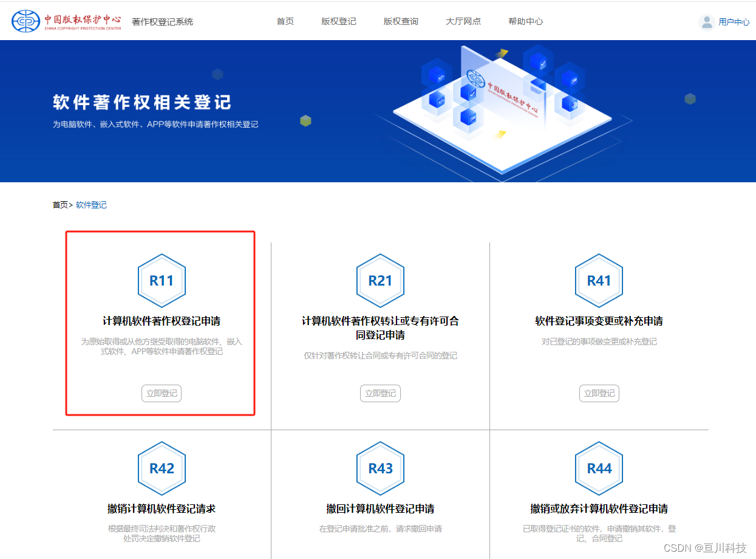Open 撤回计算机软件登记申请 title
The width and height of the screenshot is (756, 559).
[380, 509]
